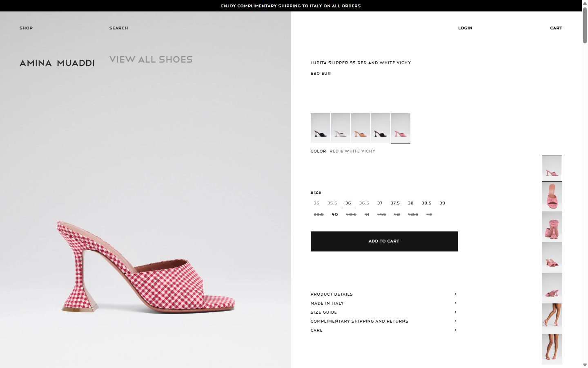Click the product title Lupita Slipper 95
The image size is (588, 368).
point(361,63)
